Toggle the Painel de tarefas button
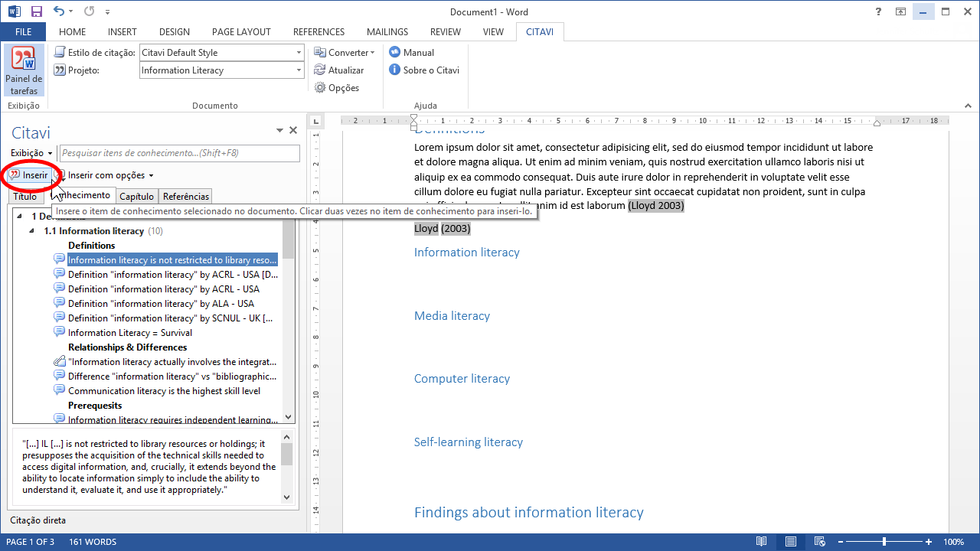Viewport: 980px width, 551px height. pos(24,70)
